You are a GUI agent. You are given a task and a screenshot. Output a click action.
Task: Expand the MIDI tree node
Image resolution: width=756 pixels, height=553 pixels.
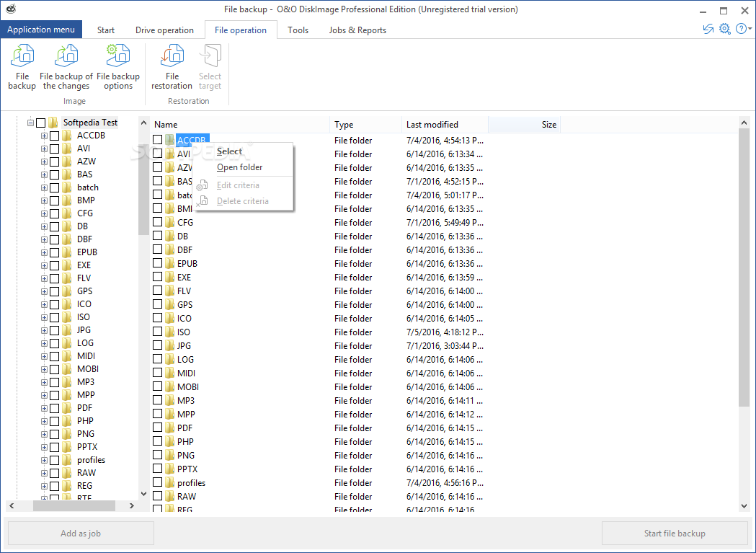(44, 357)
